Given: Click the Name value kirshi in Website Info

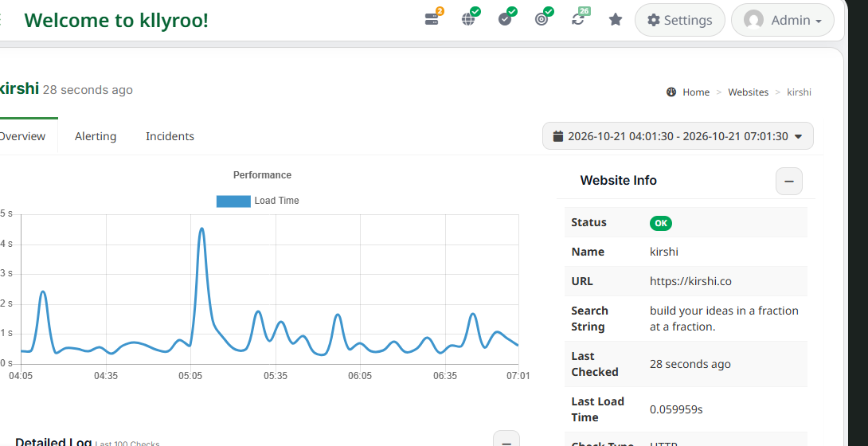Looking at the screenshot, I should [663, 252].
